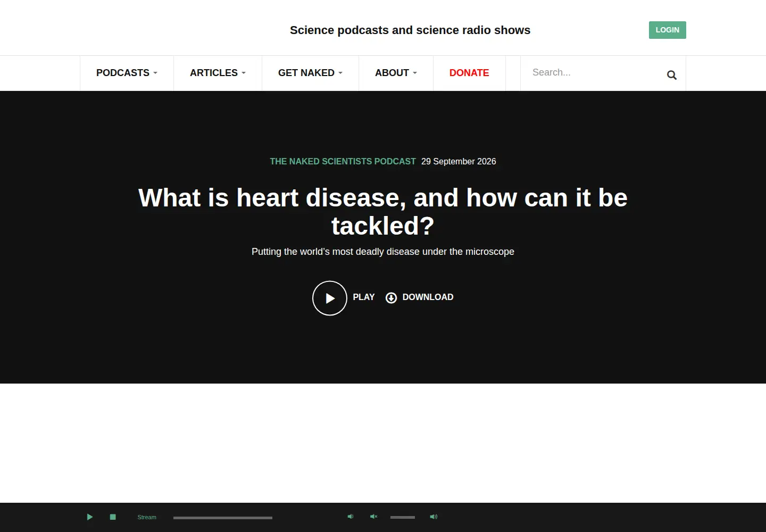Click the PLAY text label
The width and height of the screenshot is (766, 532).
point(364,297)
